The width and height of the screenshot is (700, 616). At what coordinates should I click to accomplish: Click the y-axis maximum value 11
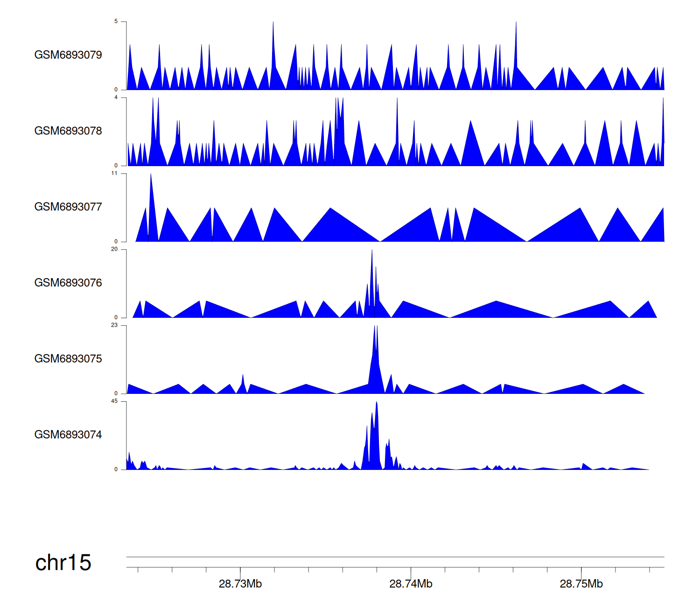pyautogui.click(x=114, y=174)
